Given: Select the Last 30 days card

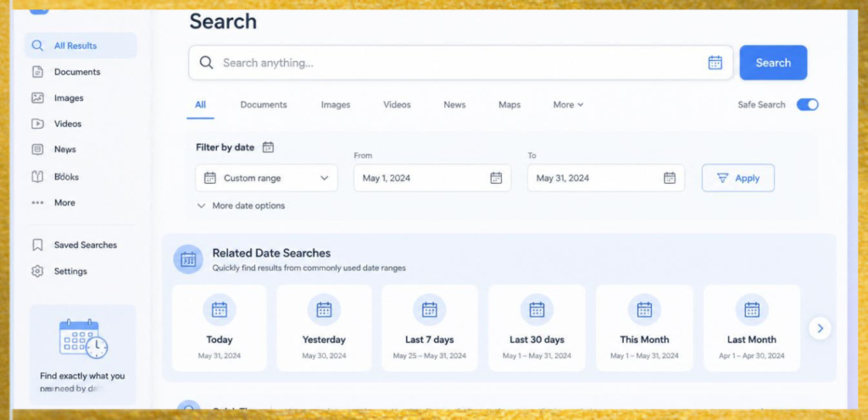Looking at the screenshot, I should tap(537, 329).
